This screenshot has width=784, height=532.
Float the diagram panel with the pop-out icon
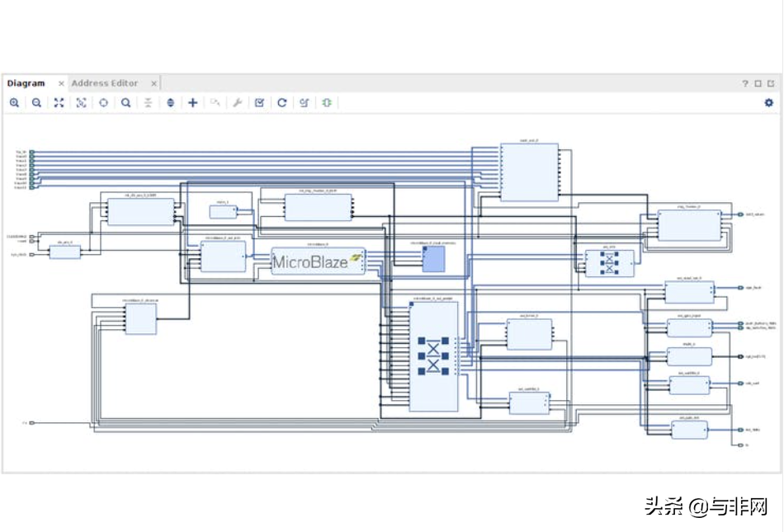(771, 83)
